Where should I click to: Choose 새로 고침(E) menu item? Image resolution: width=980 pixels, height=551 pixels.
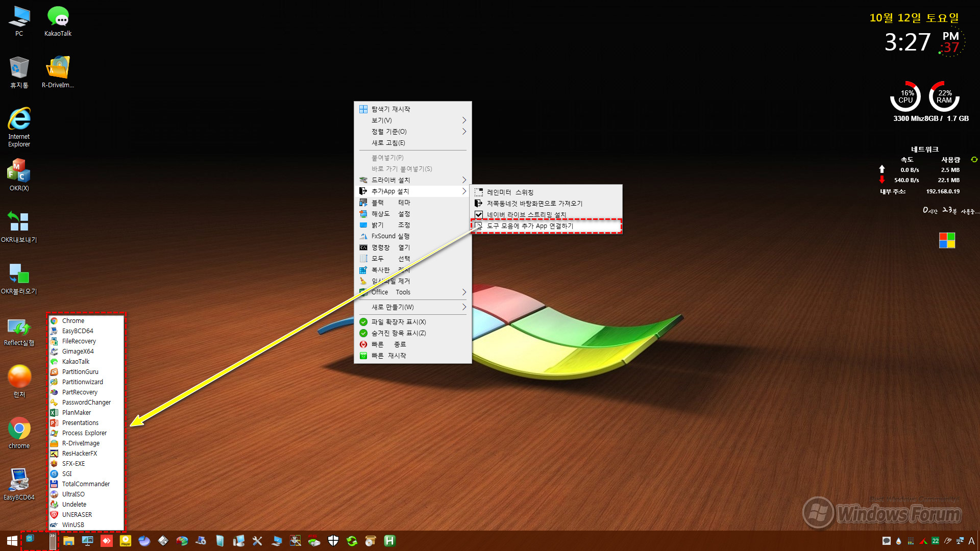[412, 143]
